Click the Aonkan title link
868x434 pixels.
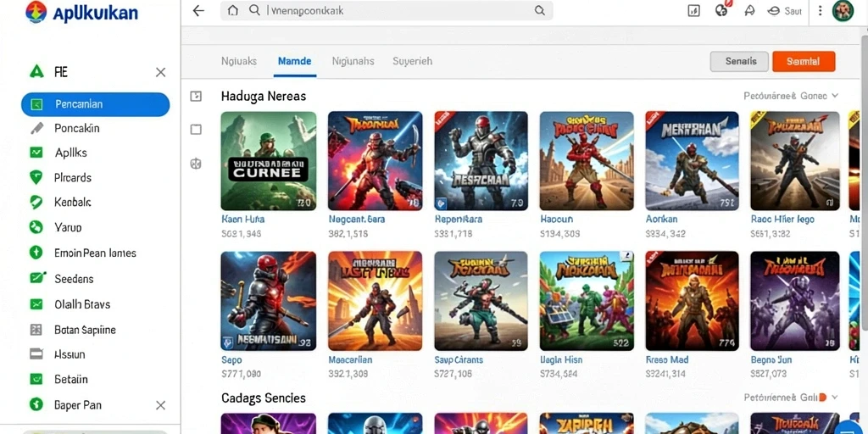661,220
